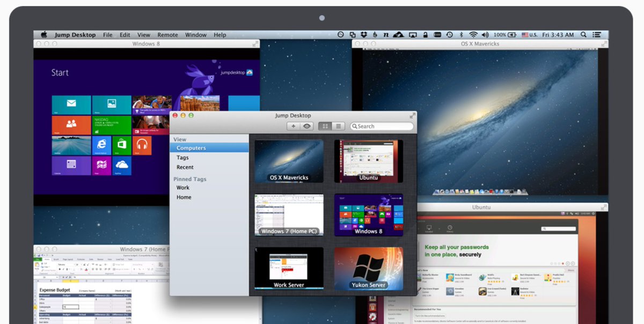The width and height of the screenshot is (644, 324).
Task: Click the Calendar tile in Windows 8 window
Action: (x=71, y=165)
